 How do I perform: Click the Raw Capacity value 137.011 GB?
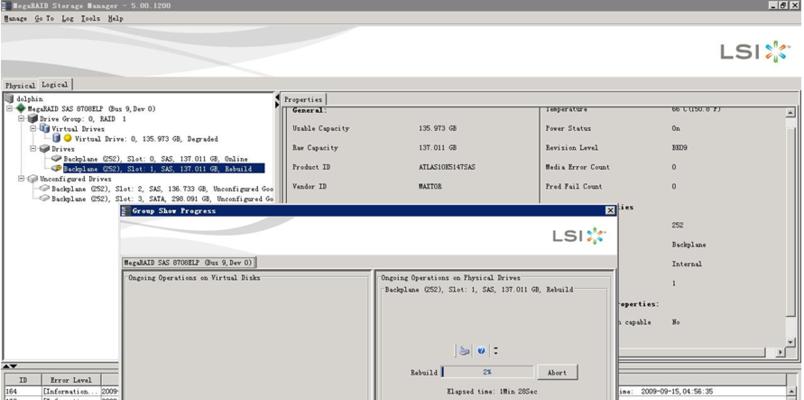[x=437, y=148]
